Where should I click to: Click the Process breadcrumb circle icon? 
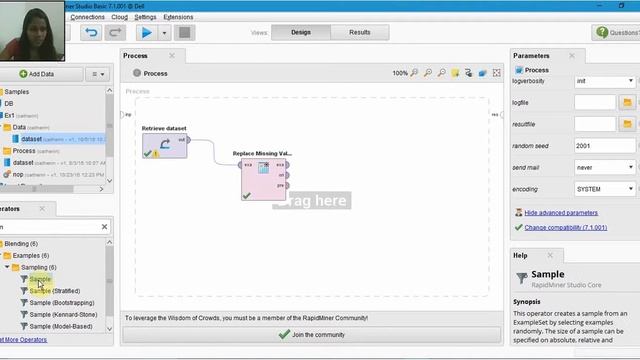coord(137,73)
